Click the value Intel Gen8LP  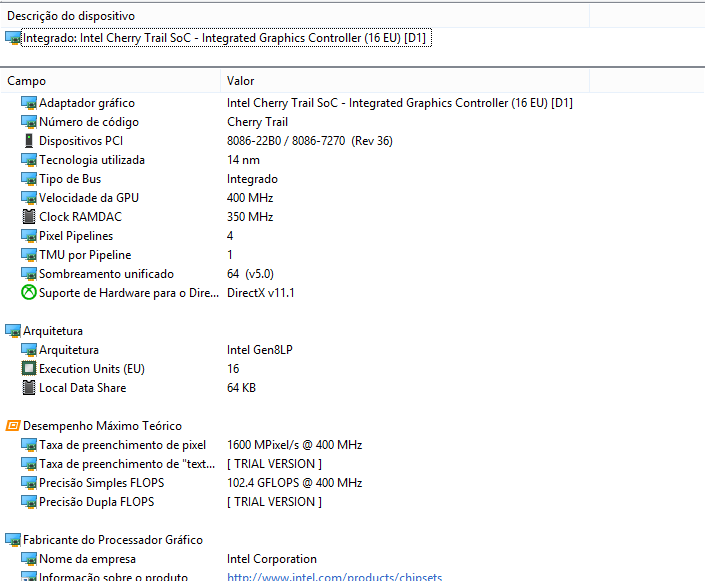click(260, 350)
